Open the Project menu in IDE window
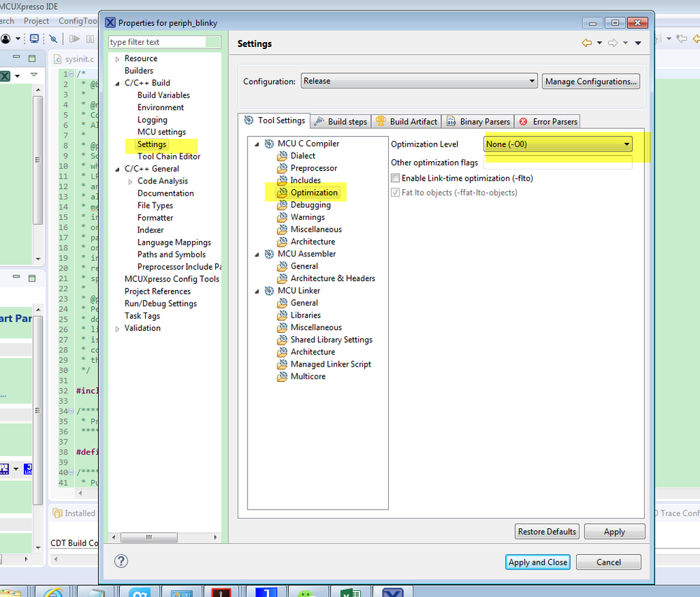The image size is (700, 597). 36,21
